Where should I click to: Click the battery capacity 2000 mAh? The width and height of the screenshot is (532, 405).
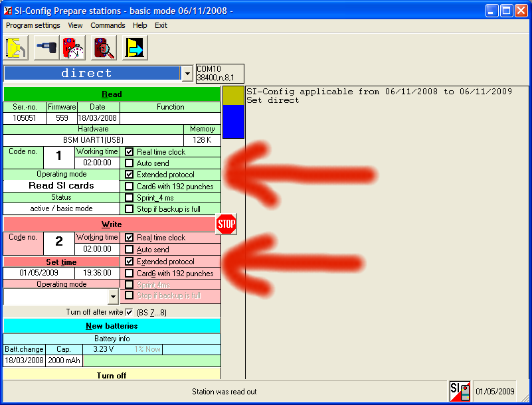[64, 361]
